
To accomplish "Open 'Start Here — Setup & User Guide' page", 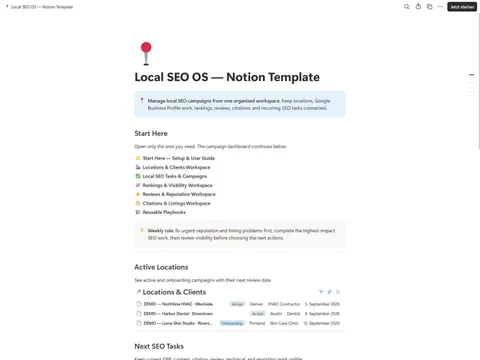I will click(179, 158).
